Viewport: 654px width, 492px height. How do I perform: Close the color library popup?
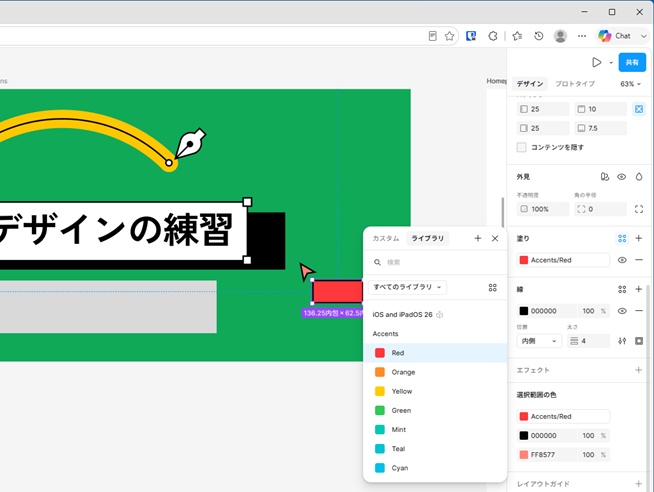[495, 238]
